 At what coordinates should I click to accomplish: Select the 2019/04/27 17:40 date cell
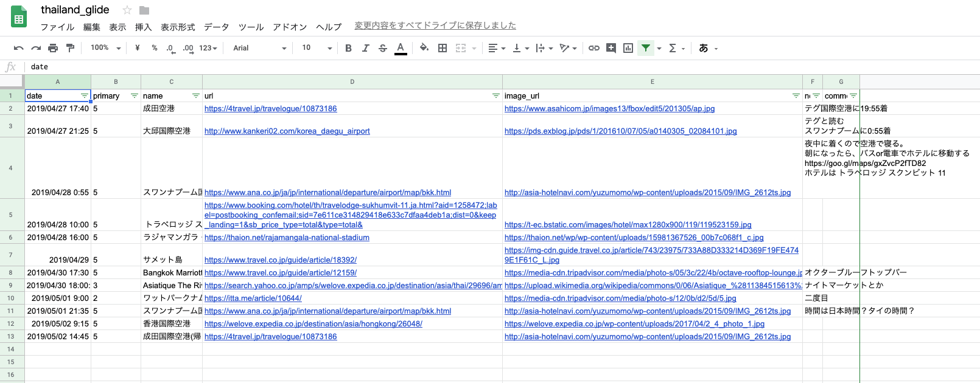(x=58, y=108)
